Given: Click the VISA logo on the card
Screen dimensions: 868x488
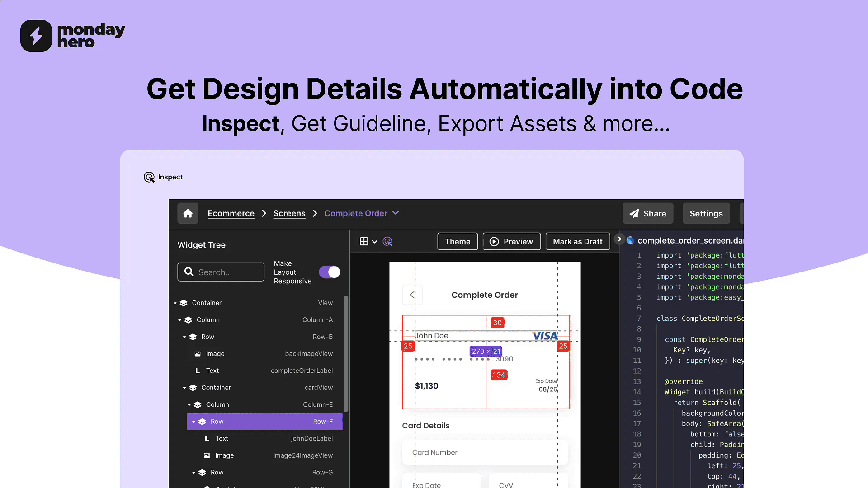Looking at the screenshot, I should point(545,336).
